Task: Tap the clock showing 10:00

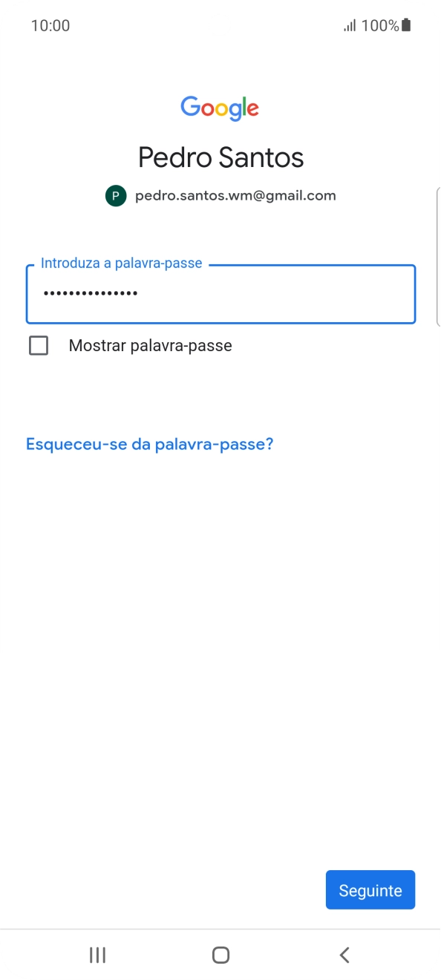Action: 50,24
